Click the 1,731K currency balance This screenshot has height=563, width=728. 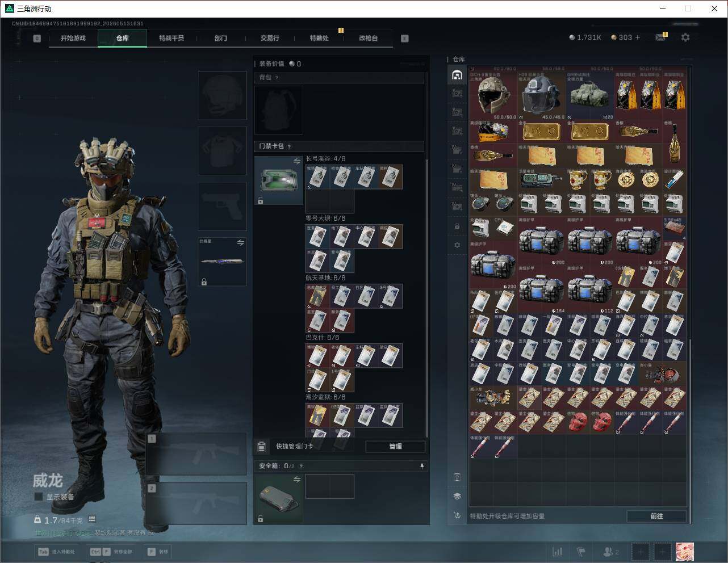pyautogui.click(x=585, y=37)
